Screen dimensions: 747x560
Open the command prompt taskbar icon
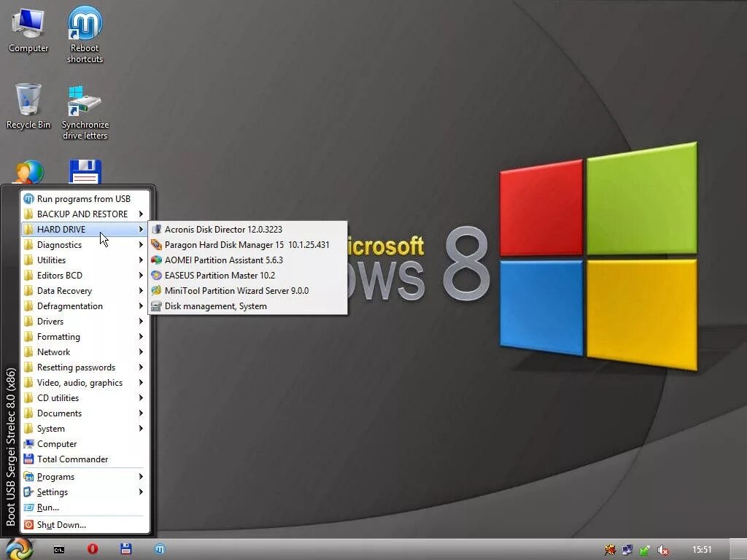(x=58, y=550)
